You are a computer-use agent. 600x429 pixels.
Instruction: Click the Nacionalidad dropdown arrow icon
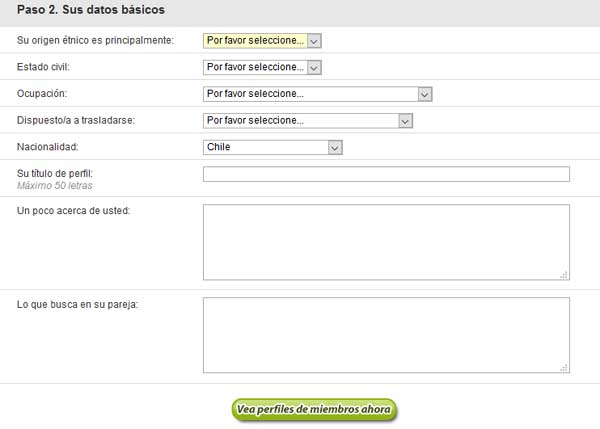335,148
